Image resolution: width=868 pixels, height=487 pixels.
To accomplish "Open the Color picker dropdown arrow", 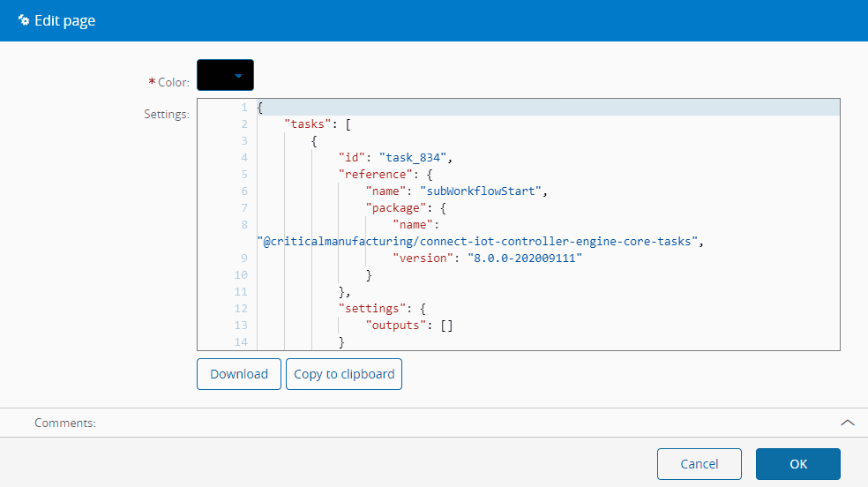I will click(238, 76).
